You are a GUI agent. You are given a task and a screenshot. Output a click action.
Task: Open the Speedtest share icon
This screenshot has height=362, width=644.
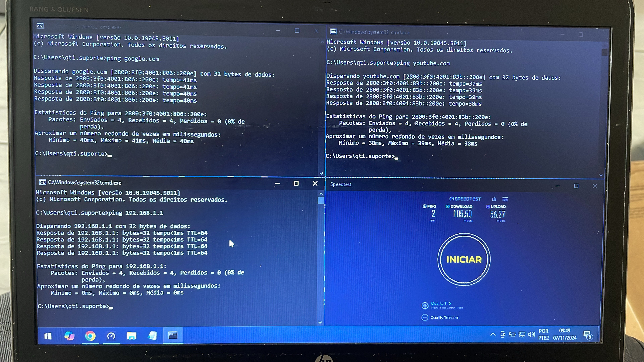[494, 199]
